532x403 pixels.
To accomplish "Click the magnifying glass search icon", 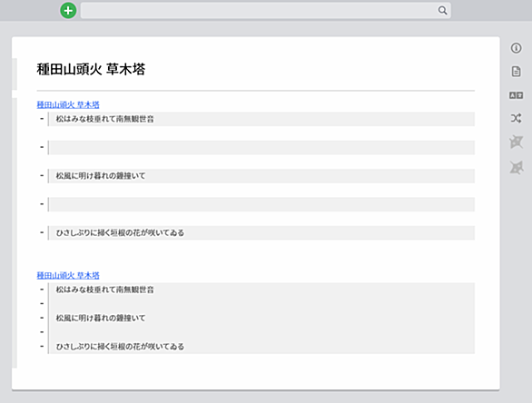I will click(442, 10).
